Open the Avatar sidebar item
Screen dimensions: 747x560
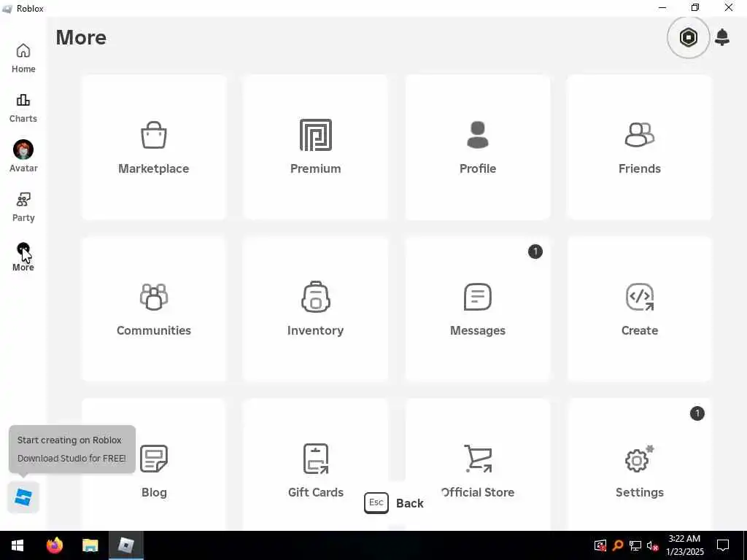pos(23,156)
